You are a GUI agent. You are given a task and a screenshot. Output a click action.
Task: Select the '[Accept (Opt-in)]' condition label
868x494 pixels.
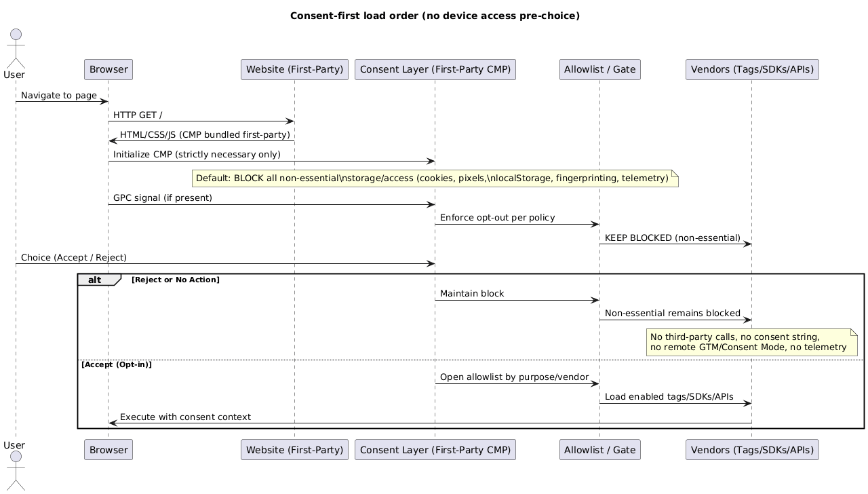pyautogui.click(x=117, y=365)
